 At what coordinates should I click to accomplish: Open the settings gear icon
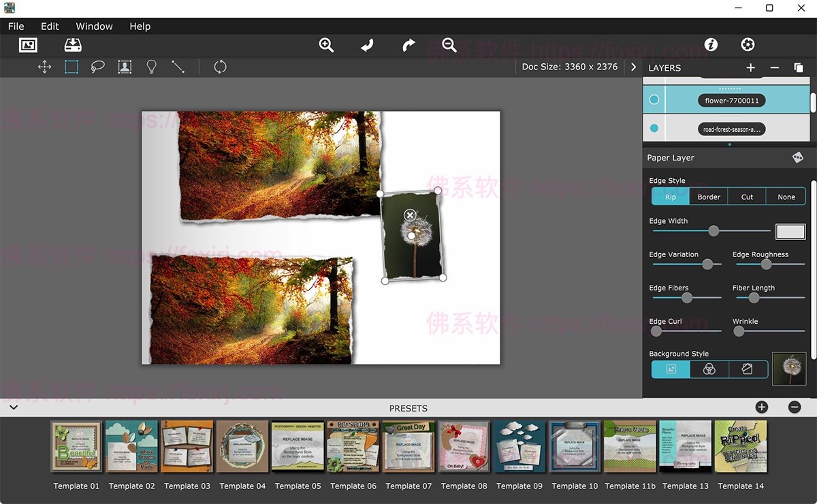[x=748, y=44]
